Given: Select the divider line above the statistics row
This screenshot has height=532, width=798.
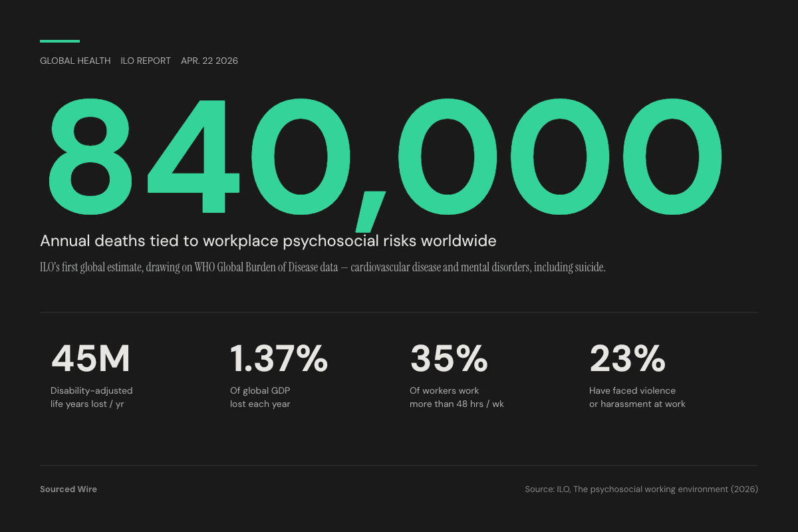Looking at the screenshot, I should click(399, 312).
